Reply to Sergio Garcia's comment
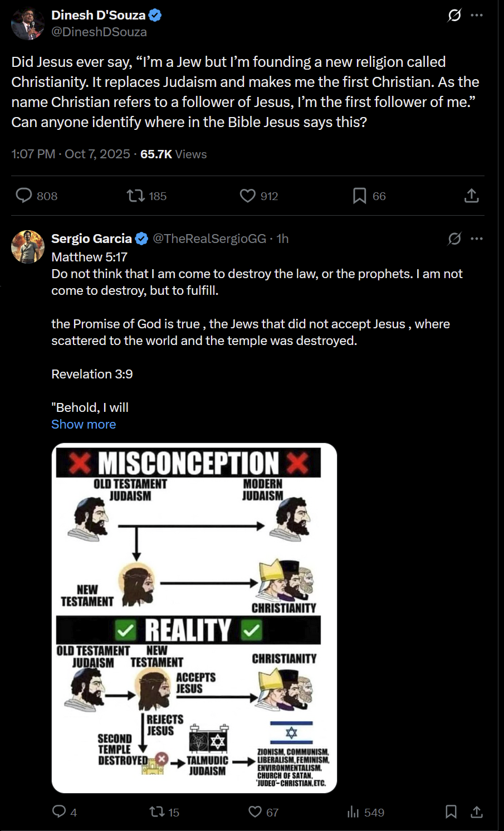Screen dimensions: 504x831 pyautogui.click(x=59, y=811)
